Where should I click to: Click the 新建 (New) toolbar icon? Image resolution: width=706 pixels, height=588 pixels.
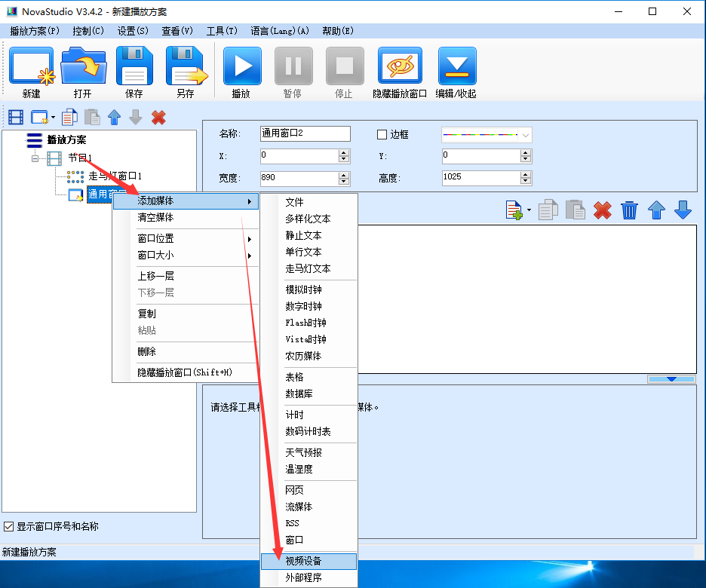[x=31, y=67]
